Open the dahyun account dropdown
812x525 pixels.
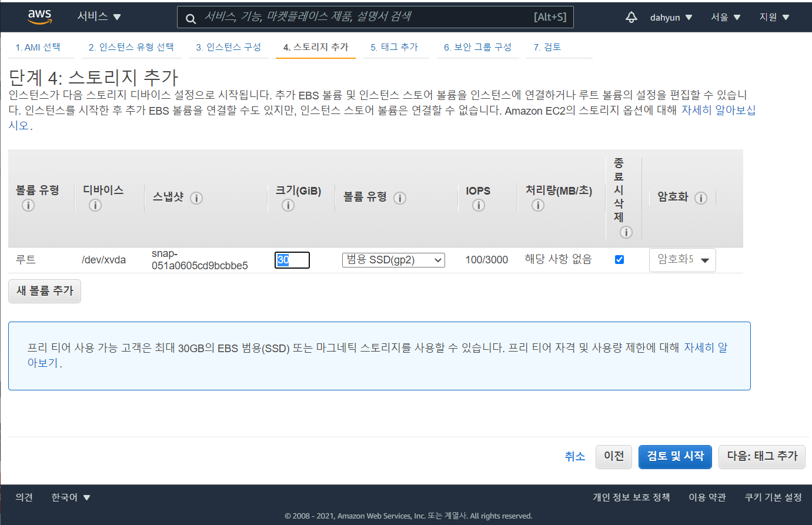(x=671, y=18)
